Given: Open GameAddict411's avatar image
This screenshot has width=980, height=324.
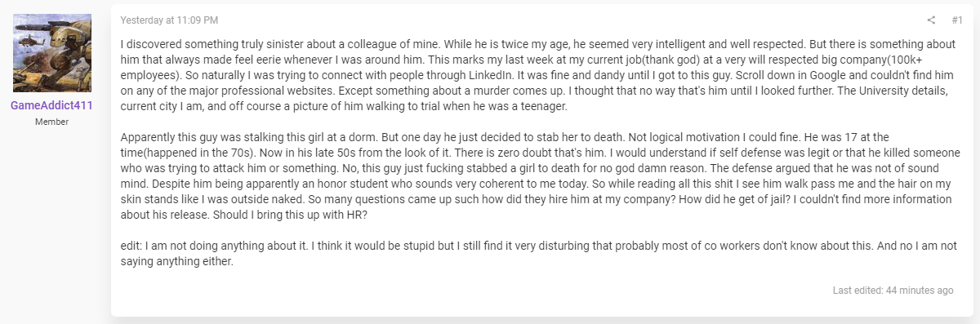Looking at the screenshot, I should click(x=52, y=53).
